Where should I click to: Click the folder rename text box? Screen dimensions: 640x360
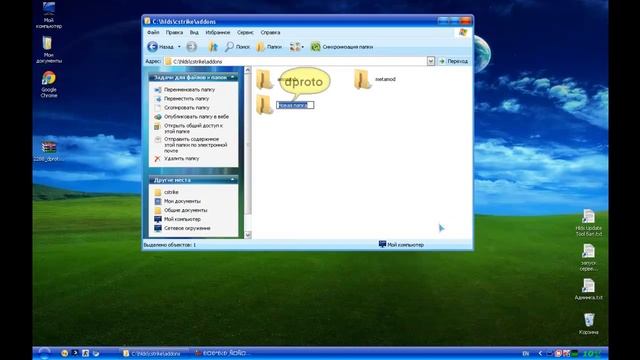[295, 105]
